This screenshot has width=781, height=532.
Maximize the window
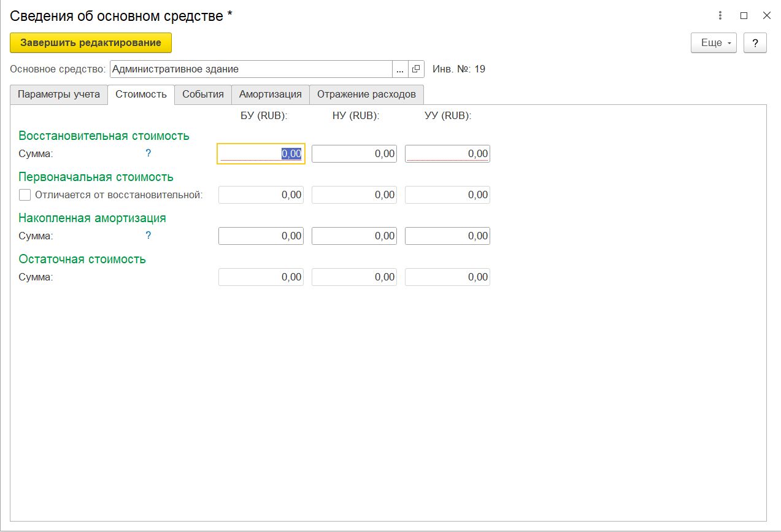point(744,16)
